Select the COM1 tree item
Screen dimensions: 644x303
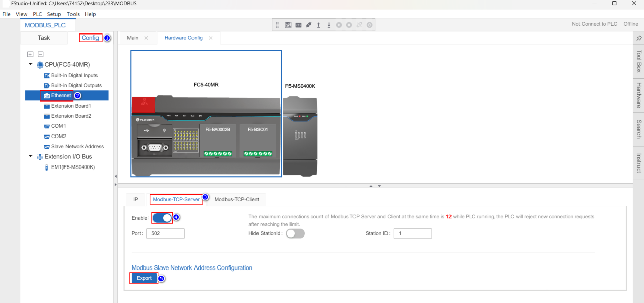[58, 126]
